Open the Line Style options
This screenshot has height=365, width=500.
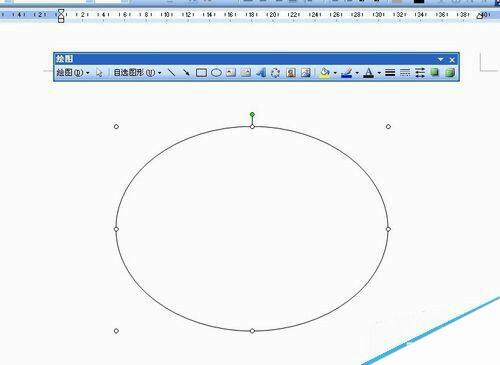[390, 72]
